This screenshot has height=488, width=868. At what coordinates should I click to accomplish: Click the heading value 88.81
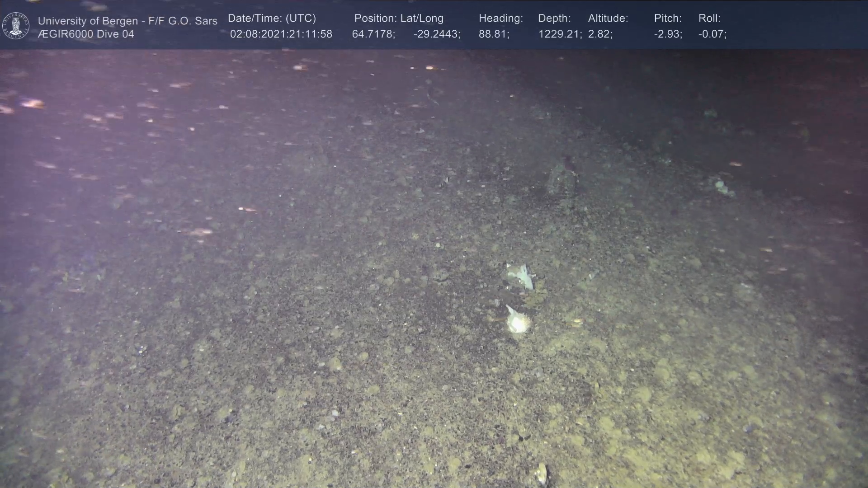tap(494, 34)
